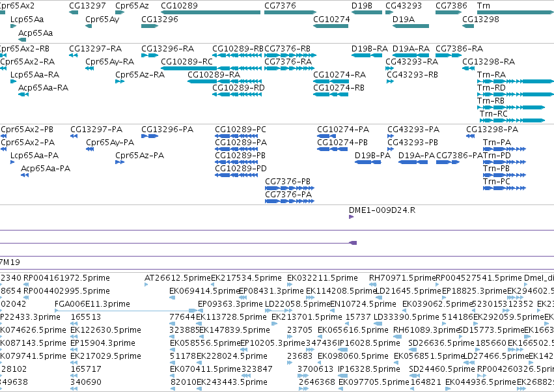
Task: Click protein Trn-PC
Action: 505,188
